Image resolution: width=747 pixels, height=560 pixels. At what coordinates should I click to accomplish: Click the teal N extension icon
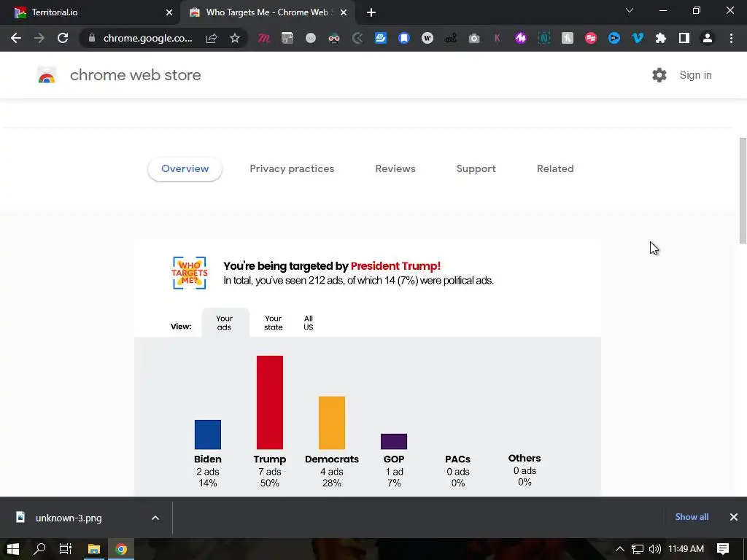[x=544, y=38]
